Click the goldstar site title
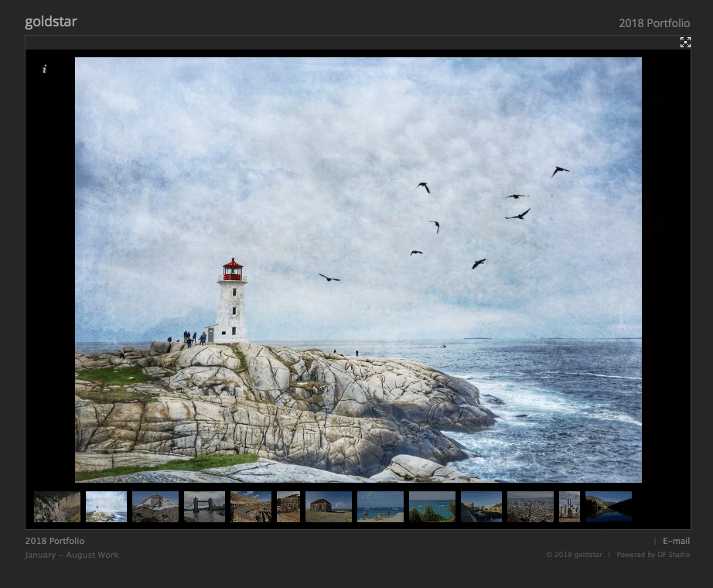The width and height of the screenshot is (713, 588). point(51,22)
